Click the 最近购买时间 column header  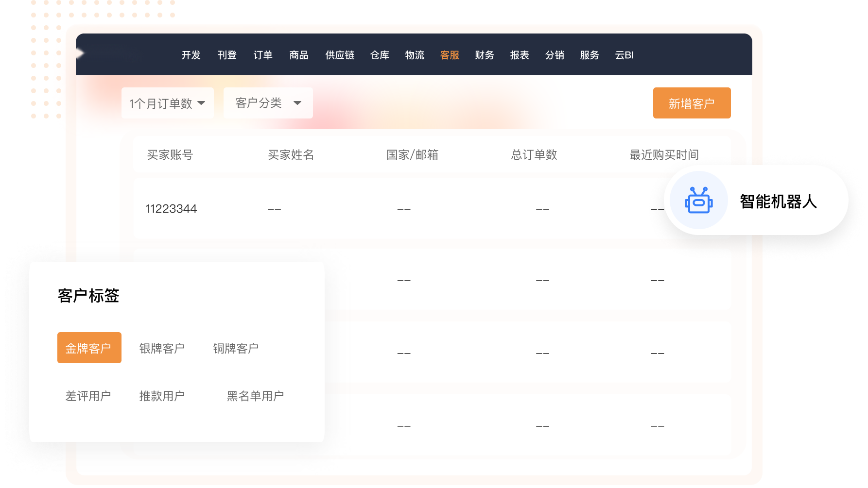[664, 155]
